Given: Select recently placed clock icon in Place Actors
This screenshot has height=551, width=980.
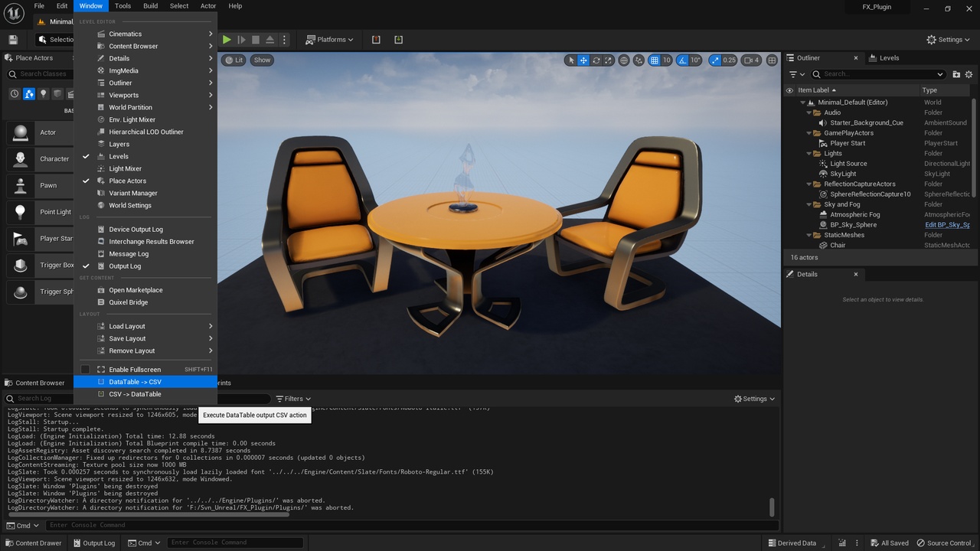Looking at the screenshot, I should tap(14, 94).
